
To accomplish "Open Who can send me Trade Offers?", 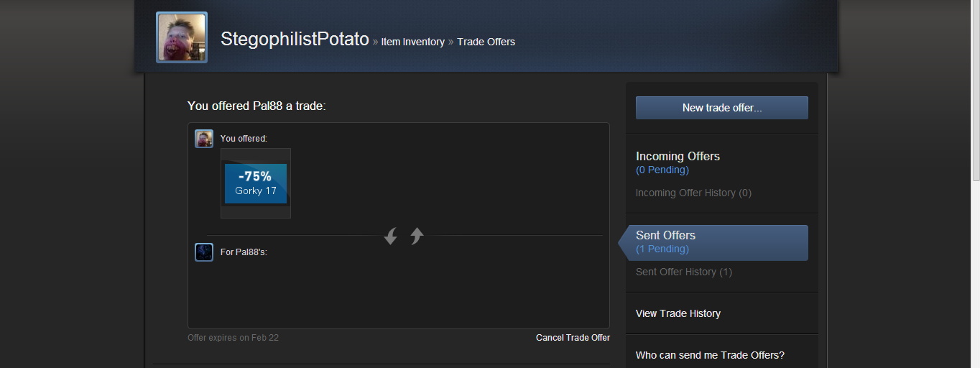I will tap(710, 355).
